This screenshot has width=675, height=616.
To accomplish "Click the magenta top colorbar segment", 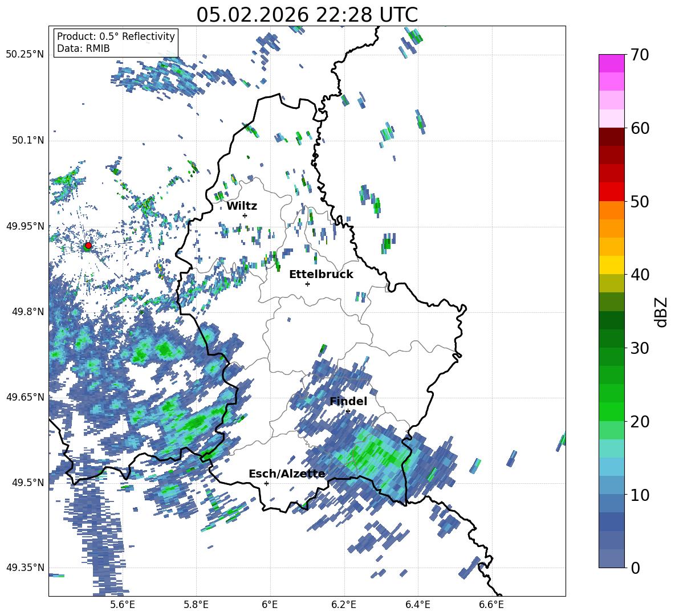I will coord(611,63).
